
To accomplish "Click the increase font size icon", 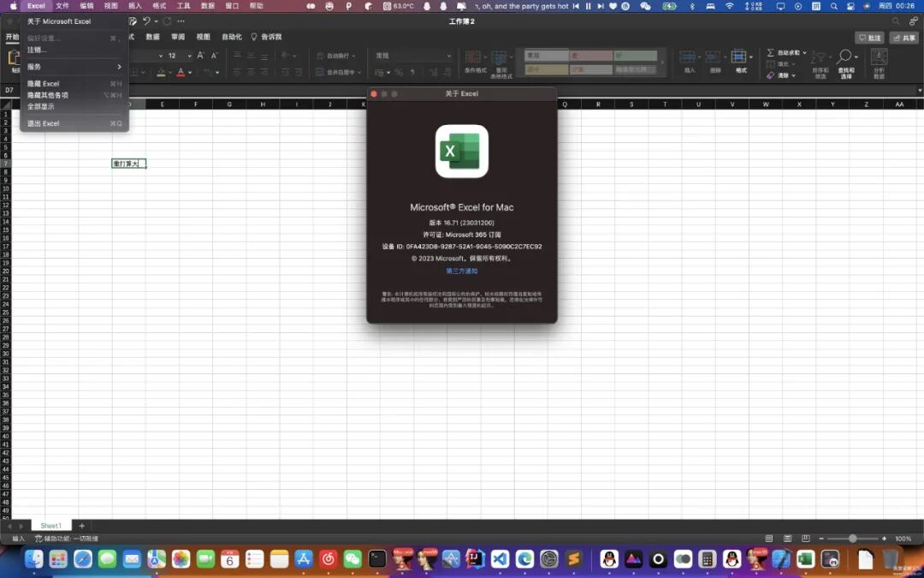I will coord(200,56).
